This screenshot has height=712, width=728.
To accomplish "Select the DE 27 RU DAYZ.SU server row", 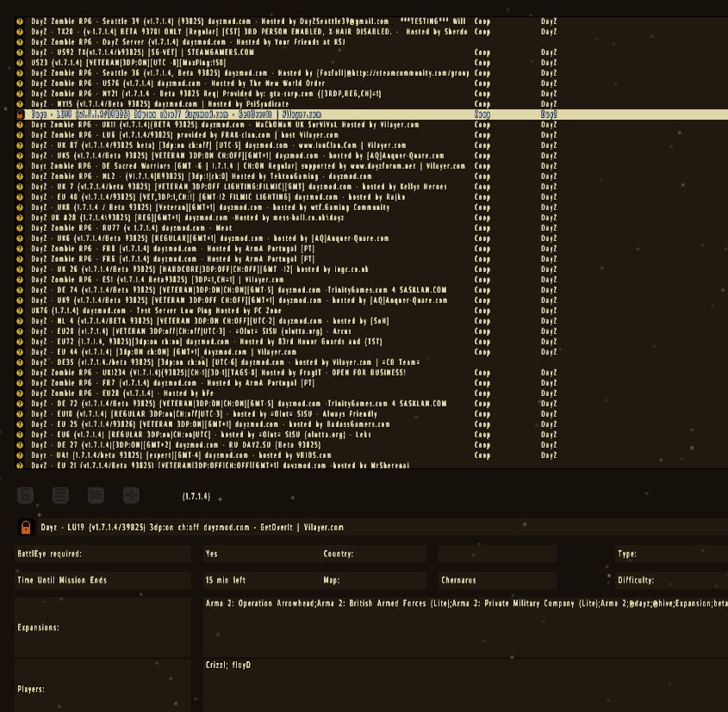I will click(371, 445).
